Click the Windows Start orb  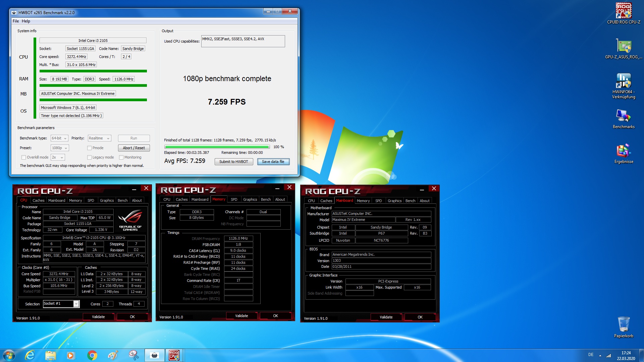[x=9, y=355]
